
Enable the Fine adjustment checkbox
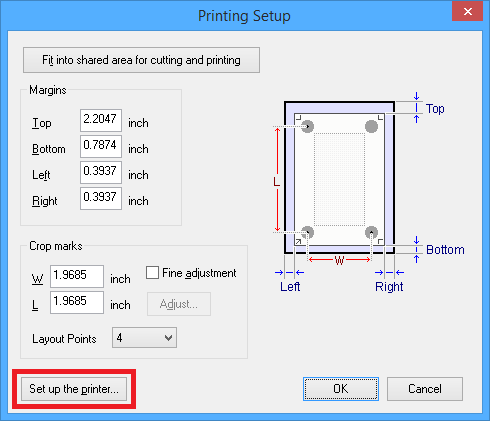[152, 273]
